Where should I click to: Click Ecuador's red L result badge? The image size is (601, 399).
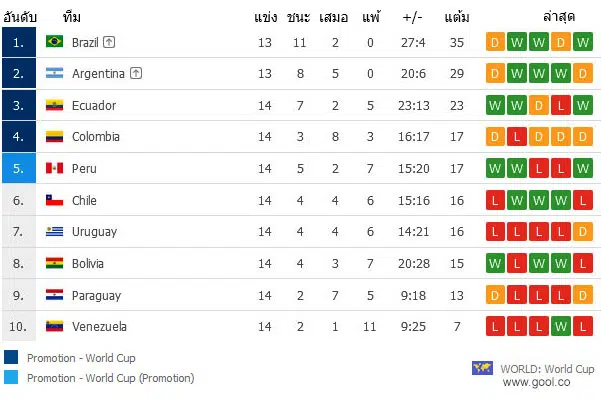point(561,105)
